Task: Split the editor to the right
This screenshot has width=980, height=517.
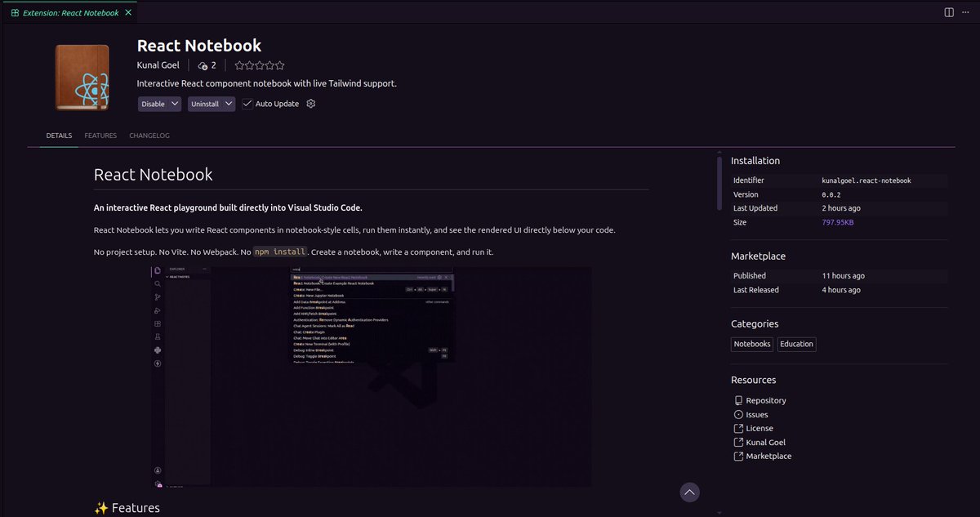Action: 949,12
